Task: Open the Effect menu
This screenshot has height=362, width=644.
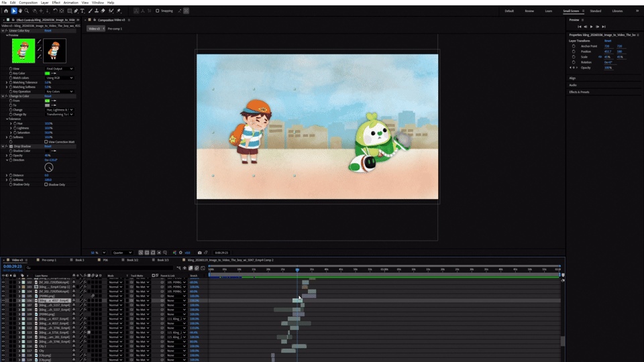Action: (x=56, y=3)
